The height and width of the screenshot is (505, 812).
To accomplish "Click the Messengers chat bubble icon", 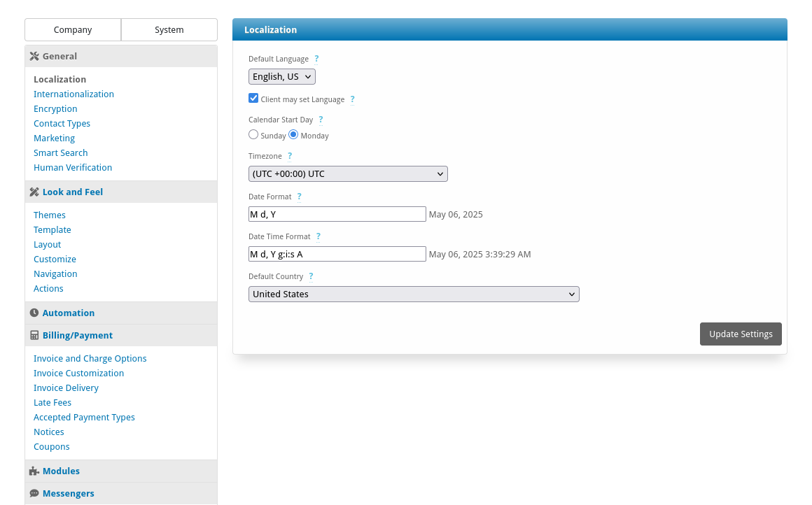I will [x=34, y=494].
